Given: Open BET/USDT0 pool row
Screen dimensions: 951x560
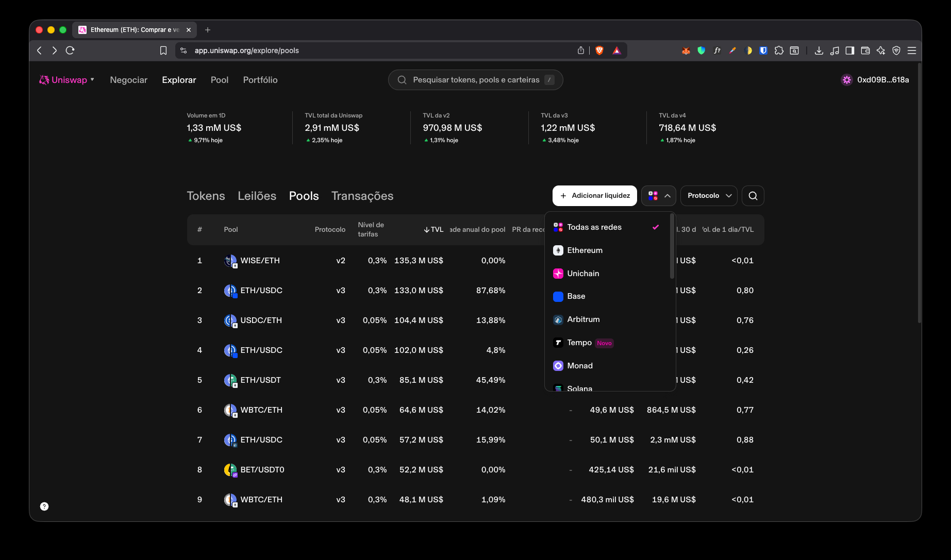Looking at the screenshot, I should coord(475,470).
